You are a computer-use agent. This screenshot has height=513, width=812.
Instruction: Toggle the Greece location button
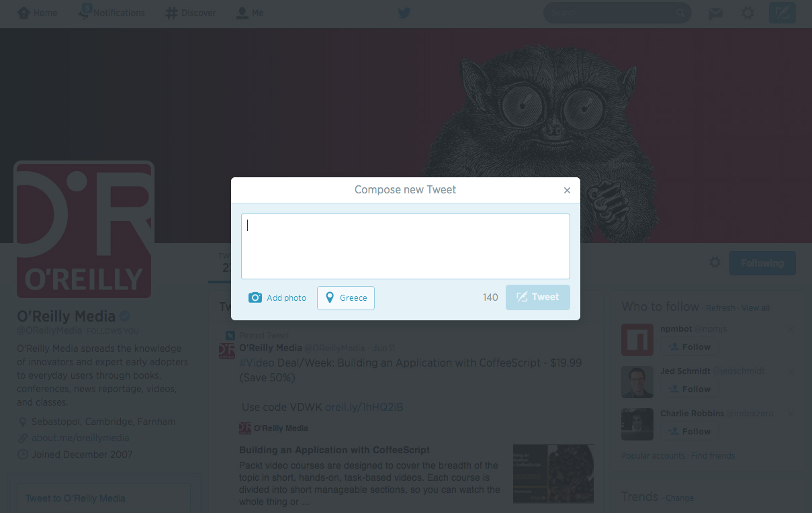[x=346, y=298]
